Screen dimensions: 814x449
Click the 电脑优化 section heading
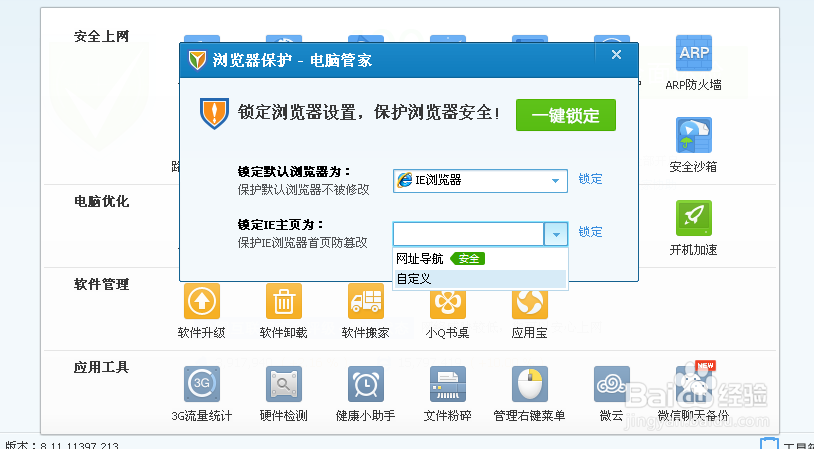tap(101, 201)
